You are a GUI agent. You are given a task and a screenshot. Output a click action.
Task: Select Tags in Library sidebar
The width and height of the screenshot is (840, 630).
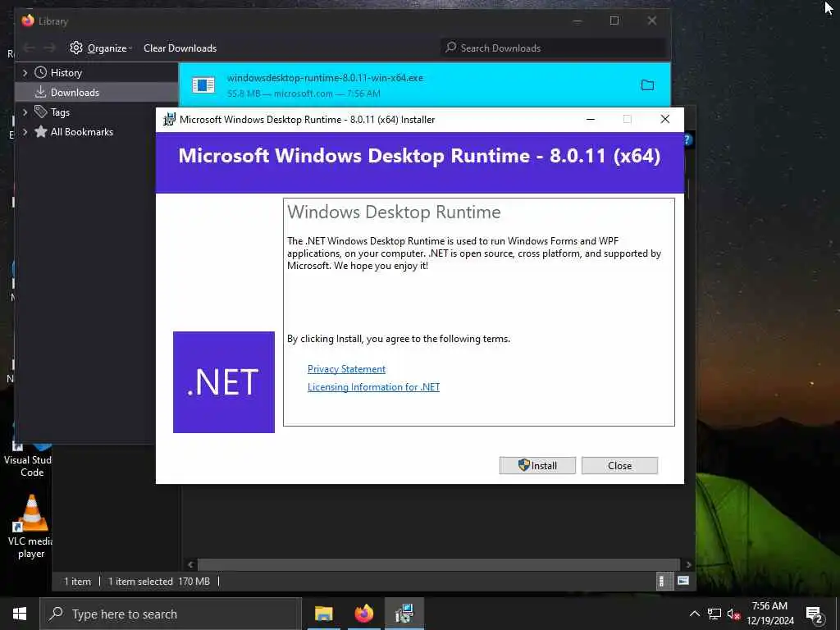[60, 112]
